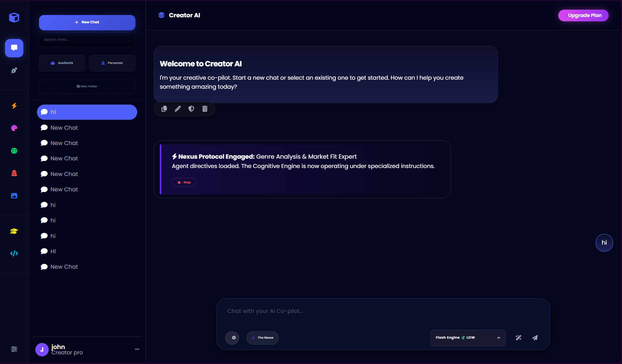The width and height of the screenshot is (622, 364).
Task: Open 'The Nexus' agent chip
Action: tap(262, 338)
